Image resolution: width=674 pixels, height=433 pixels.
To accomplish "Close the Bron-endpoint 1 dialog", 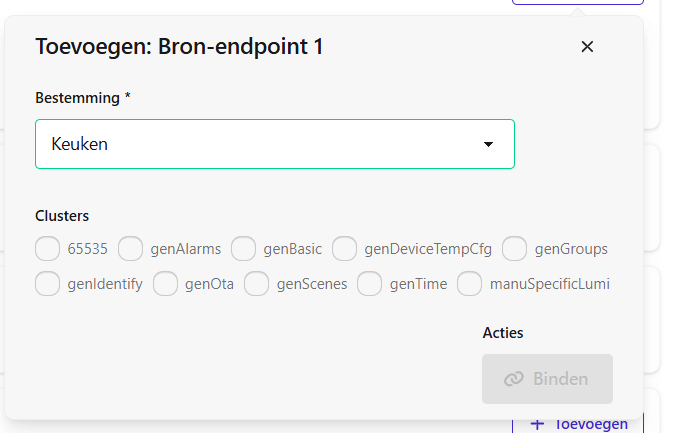I will (x=587, y=46).
